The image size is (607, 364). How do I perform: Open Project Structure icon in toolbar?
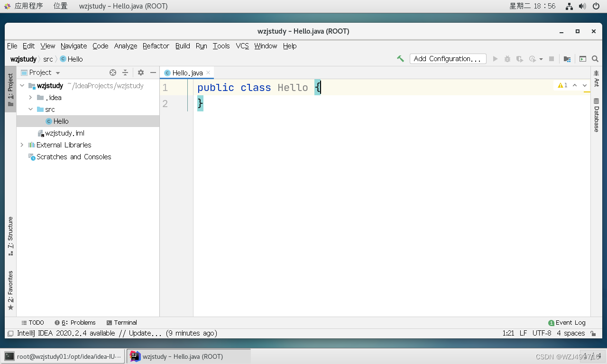567,59
